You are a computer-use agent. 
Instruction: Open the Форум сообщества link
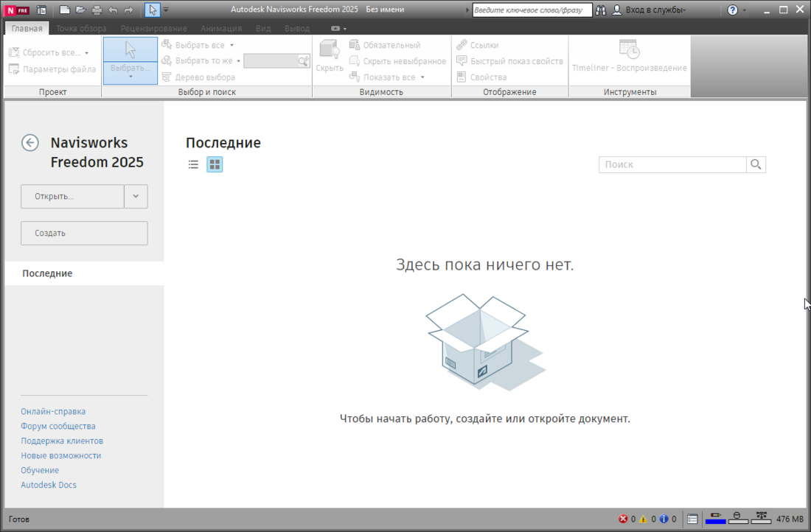[x=58, y=426]
